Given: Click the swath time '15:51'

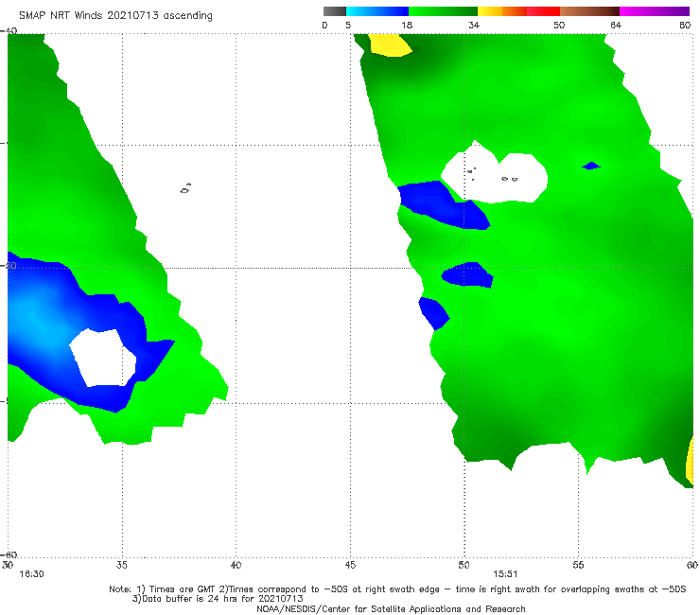Looking at the screenshot, I should (505, 574).
